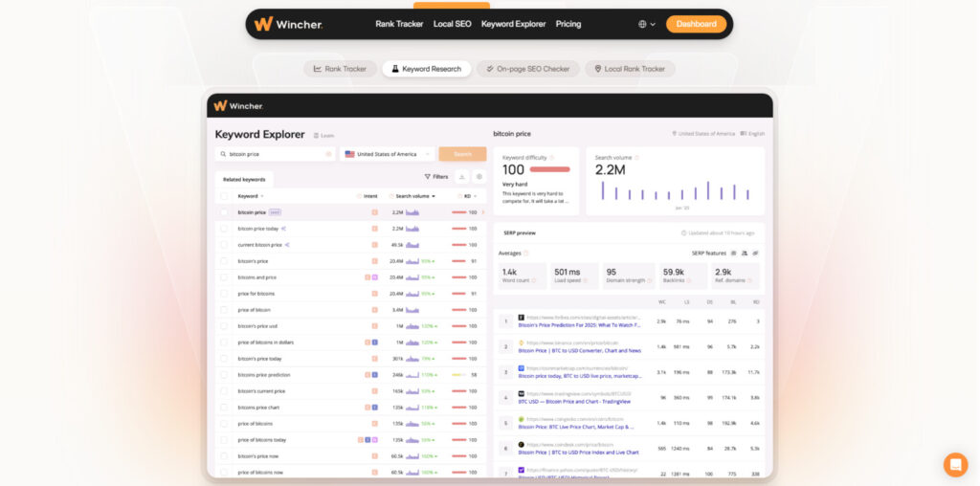
Task: Click the TradingView favicon in SERP result 4
Action: pos(522,394)
